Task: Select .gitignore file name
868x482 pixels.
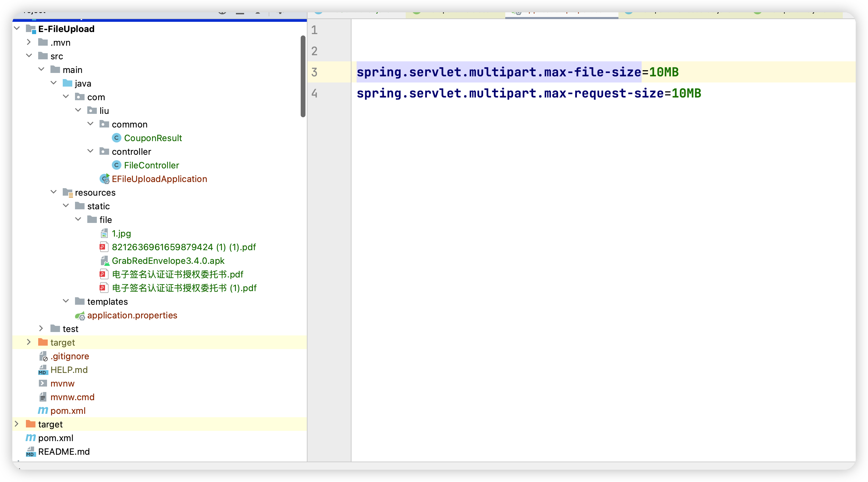Action: point(70,356)
